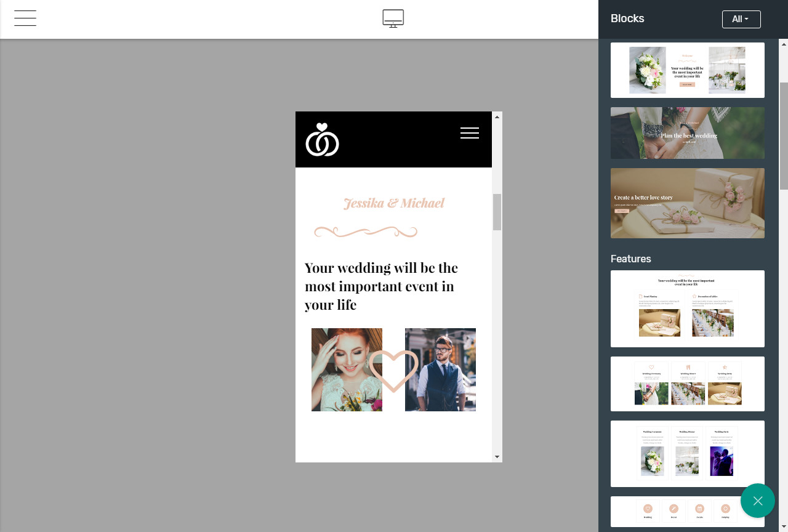This screenshot has width=788, height=532.
Task: Click the wedding rings logo
Action: 322,140
